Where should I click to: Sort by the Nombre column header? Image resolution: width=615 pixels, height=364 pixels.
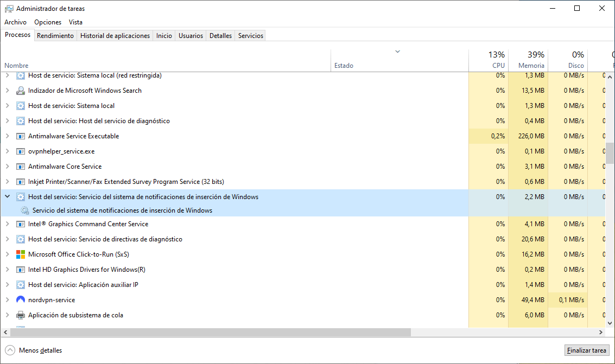pyautogui.click(x=166, y=60)
